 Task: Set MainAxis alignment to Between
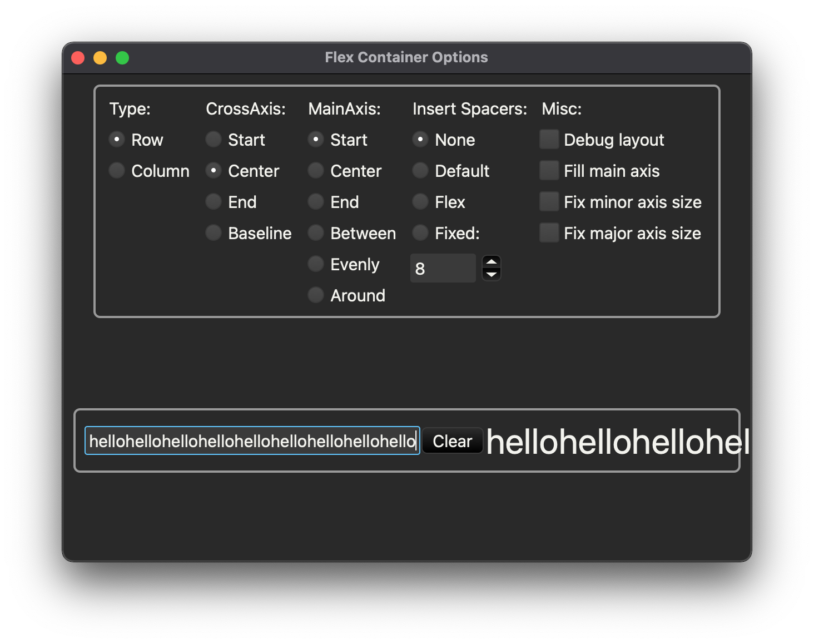click(316, 233)
